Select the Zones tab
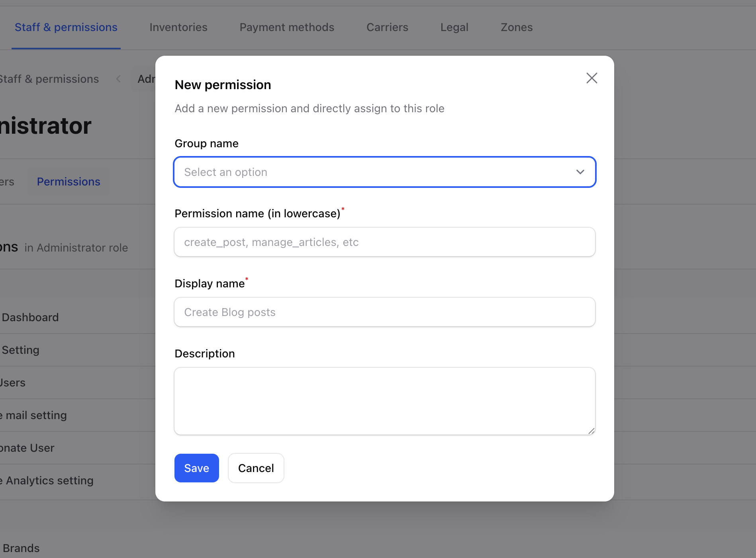756x558 pixels. (x=516, y=27)
